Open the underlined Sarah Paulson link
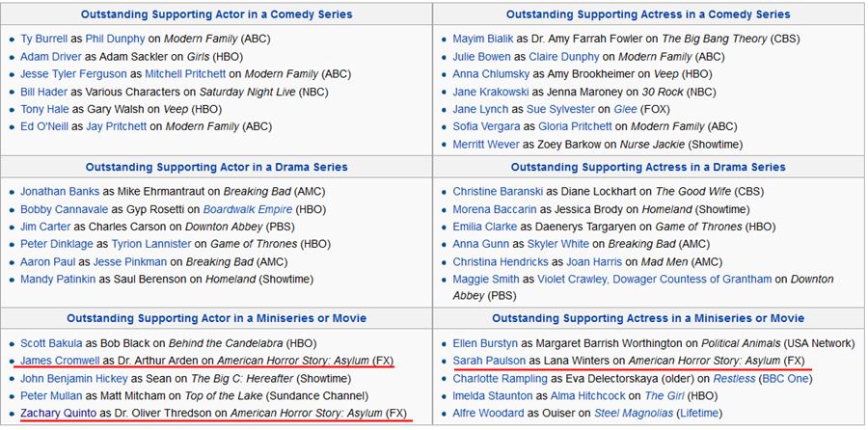The height and width of the screenshot is (430, 868). pos(489,360)
